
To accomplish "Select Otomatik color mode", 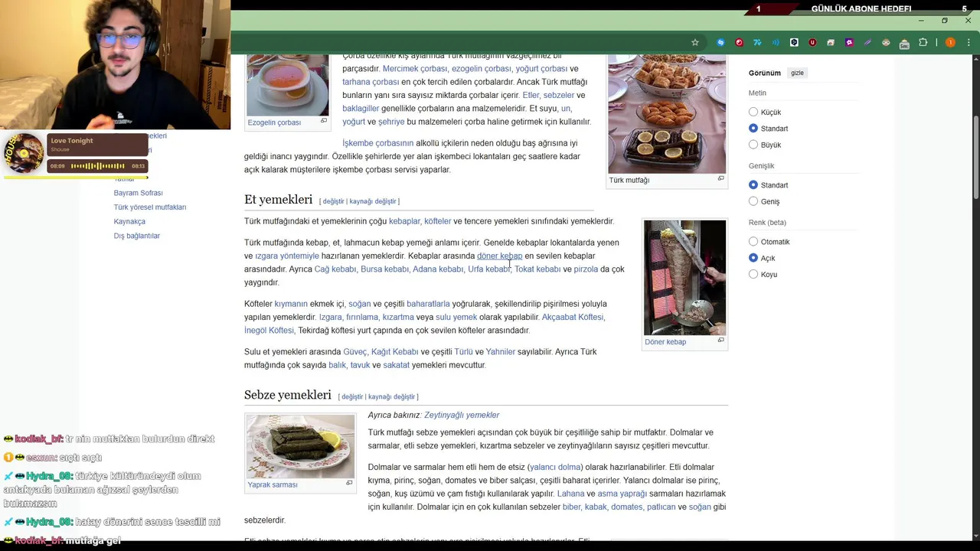I will coord(753,241).
